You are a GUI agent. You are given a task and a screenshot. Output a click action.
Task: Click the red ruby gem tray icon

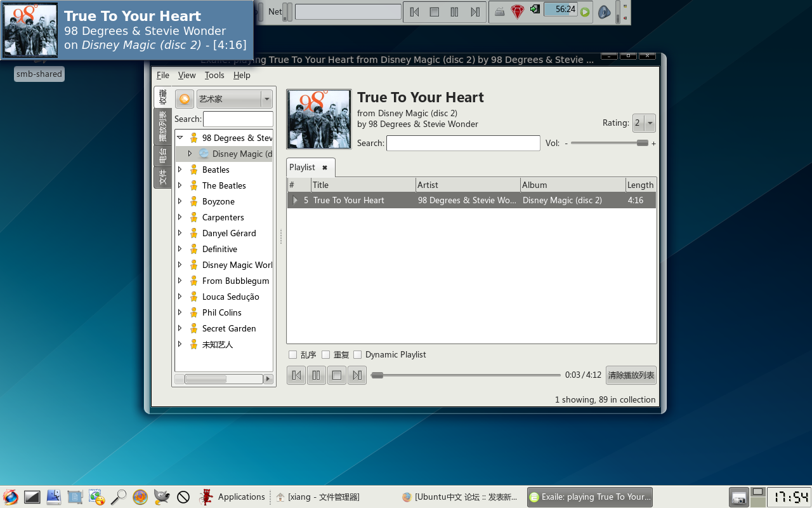pos(518,11)
